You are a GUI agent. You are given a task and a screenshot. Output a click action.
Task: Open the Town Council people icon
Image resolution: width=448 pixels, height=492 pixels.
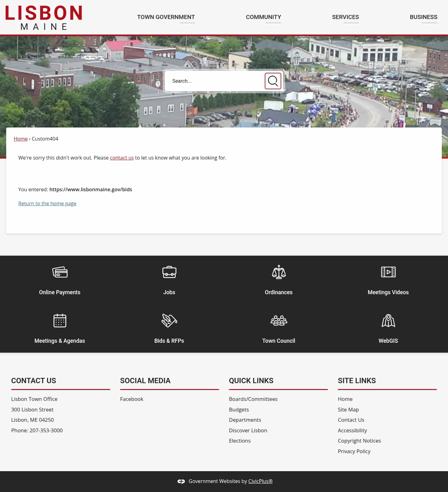(279, 321)
